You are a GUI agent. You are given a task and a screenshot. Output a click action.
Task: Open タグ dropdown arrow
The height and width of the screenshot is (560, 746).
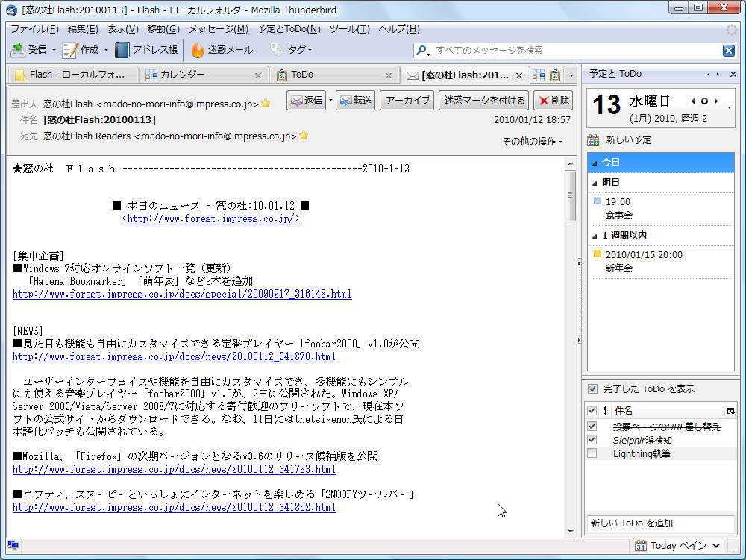310,50
